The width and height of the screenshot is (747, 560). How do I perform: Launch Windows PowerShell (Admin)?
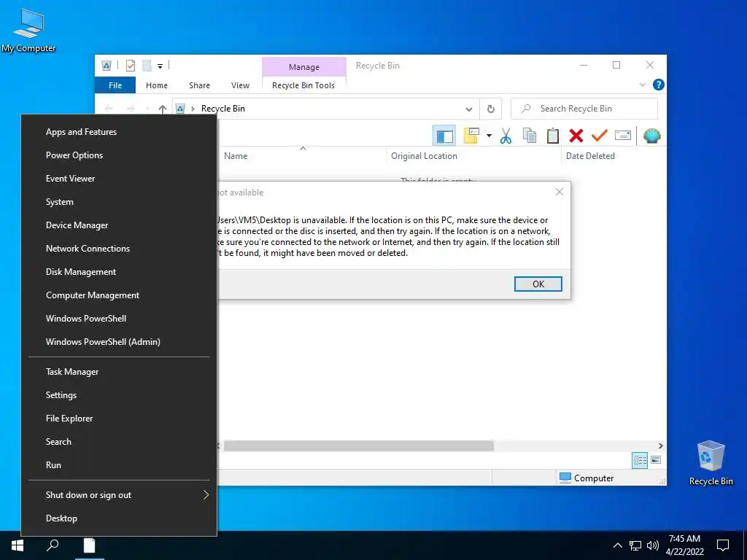tap(119, 342)
